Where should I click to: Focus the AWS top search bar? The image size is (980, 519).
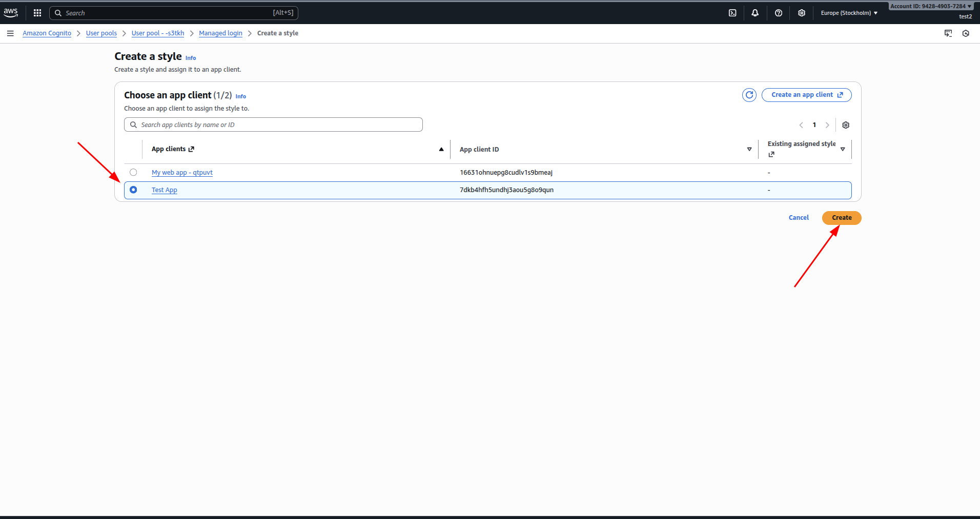174,13
